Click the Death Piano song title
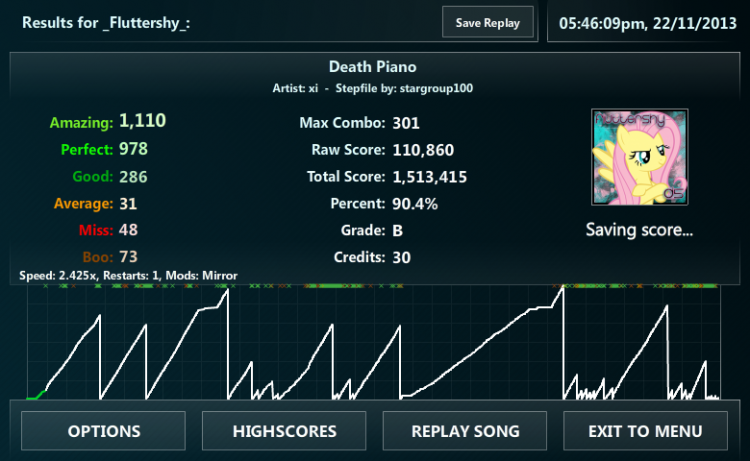Screen dimensions: 750x461 pos(372,68)
